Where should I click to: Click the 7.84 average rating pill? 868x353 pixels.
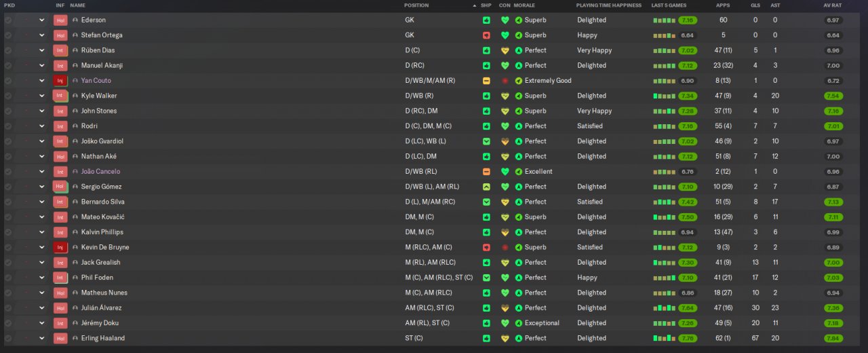pyautogui.click(x=833, y=338)
